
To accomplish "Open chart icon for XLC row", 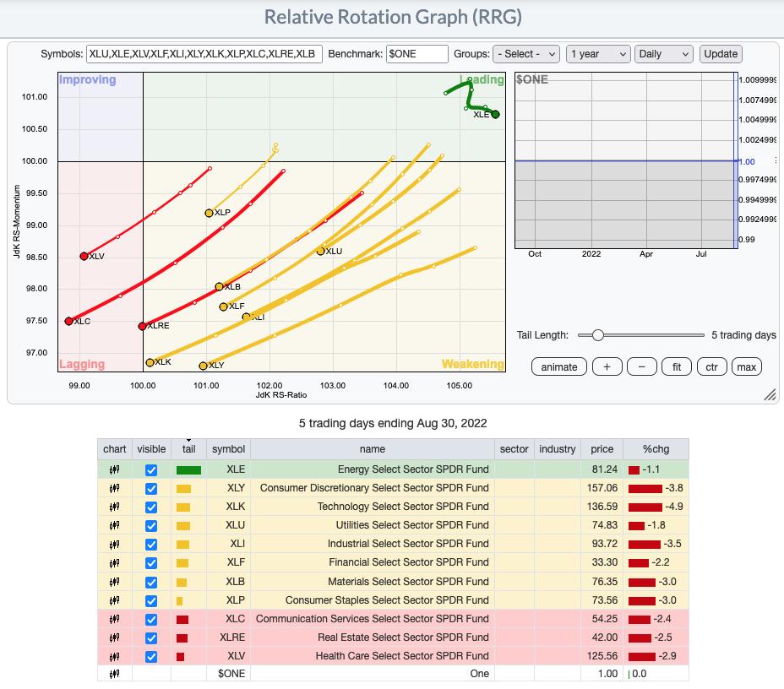I will click(x=115, y=619).
